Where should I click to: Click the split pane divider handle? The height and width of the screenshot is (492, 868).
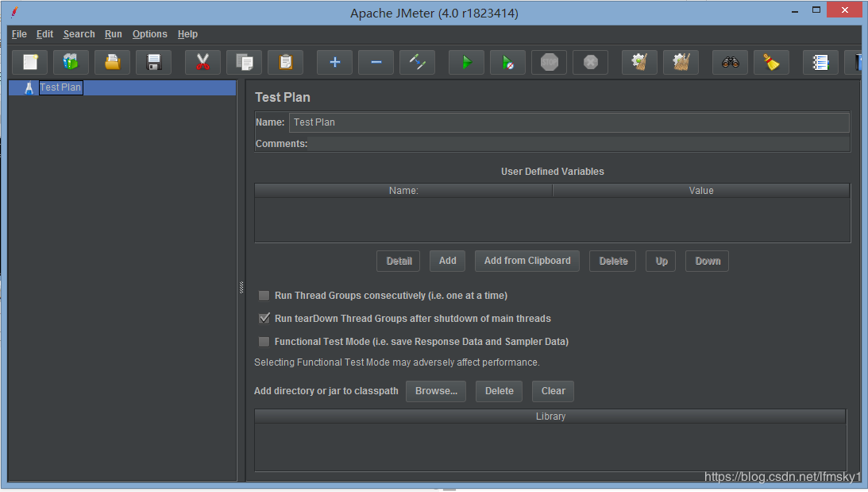pos(241,287)
